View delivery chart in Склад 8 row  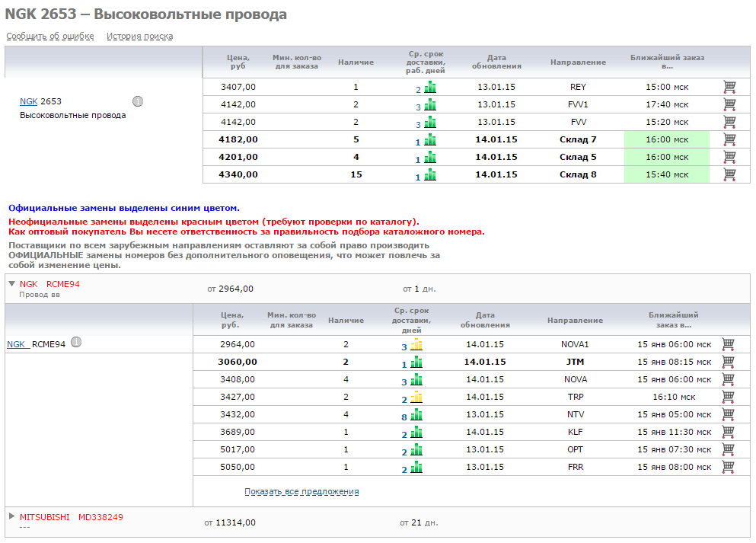[430, 174]
